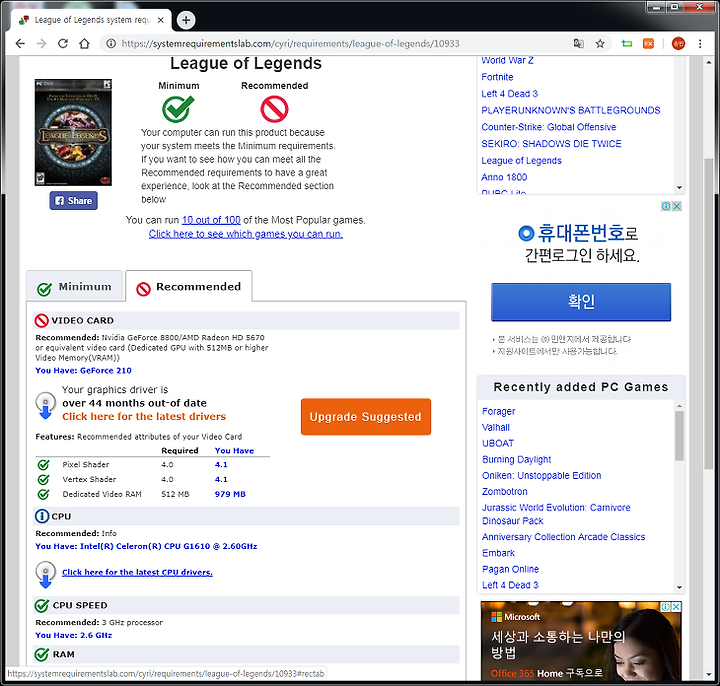Click here for the latest CPU drivers
Screen dimensions: 720x686
(x=137, y=572)
